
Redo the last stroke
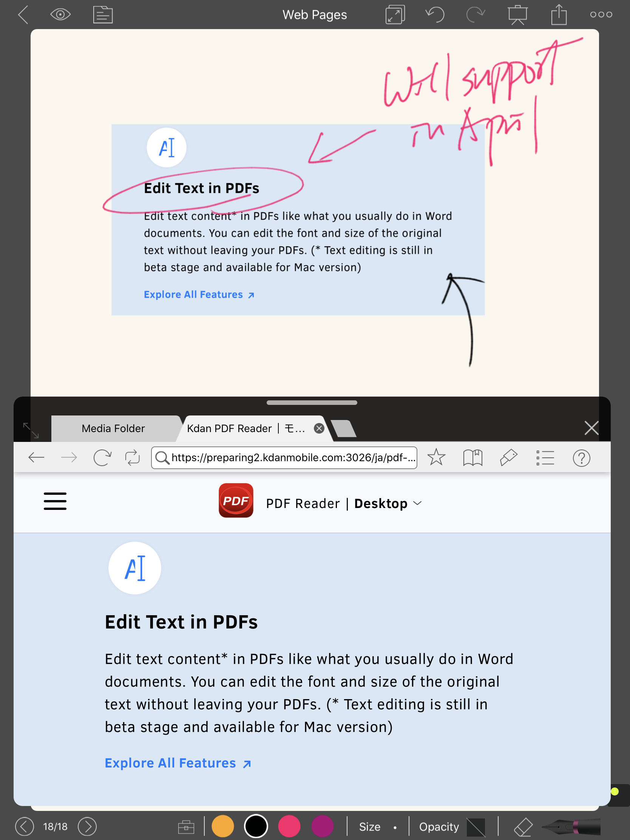click(x=476, y=15)
